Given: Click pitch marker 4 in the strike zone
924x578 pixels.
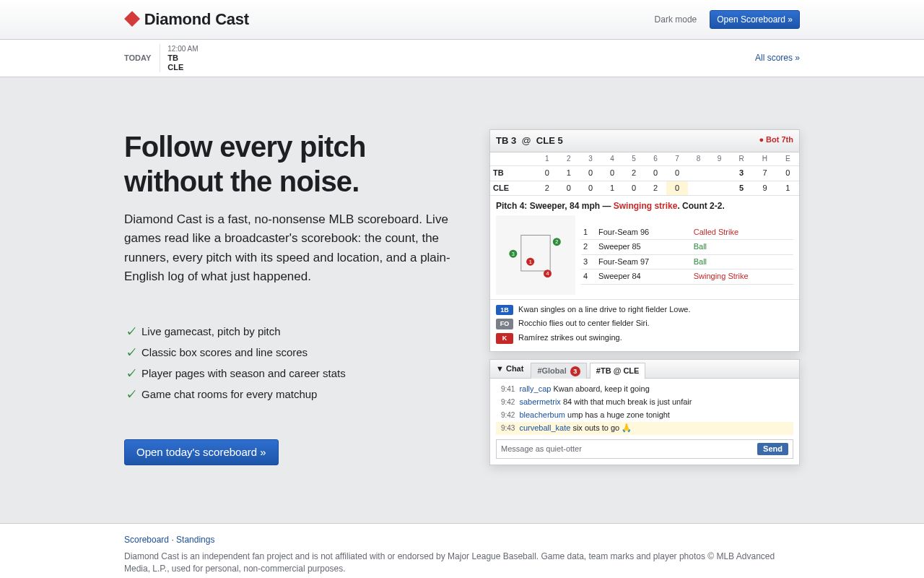Looking at the screenshot, I should click(x=547, y=274).
